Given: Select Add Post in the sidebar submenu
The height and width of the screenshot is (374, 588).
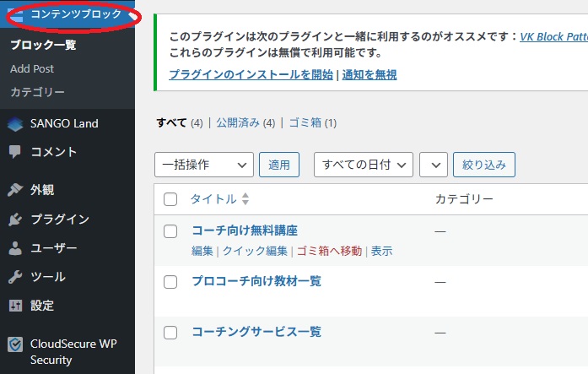Looking at the screenshot, I should tap(32, 68).
